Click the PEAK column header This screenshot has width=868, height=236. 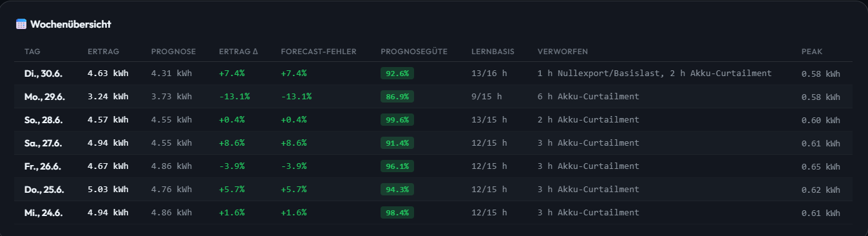(x=812, y=52)
